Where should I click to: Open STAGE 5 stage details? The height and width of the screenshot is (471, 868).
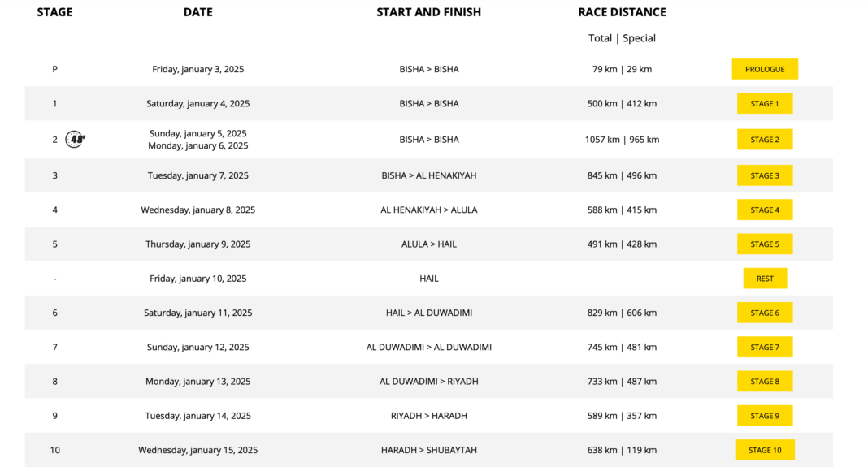click(765, 244)
